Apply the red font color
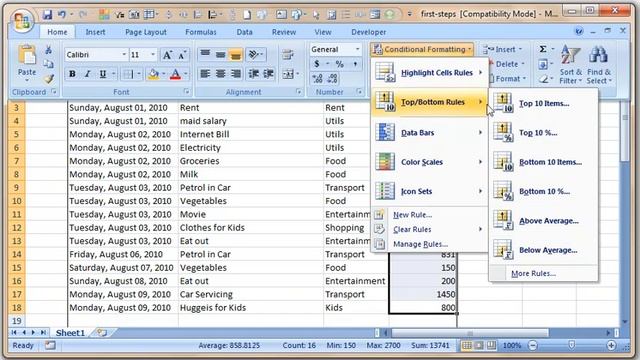 point(175,74)
